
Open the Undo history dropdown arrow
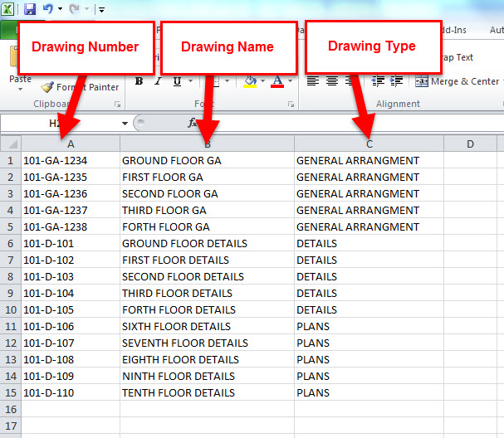[60, 9]
